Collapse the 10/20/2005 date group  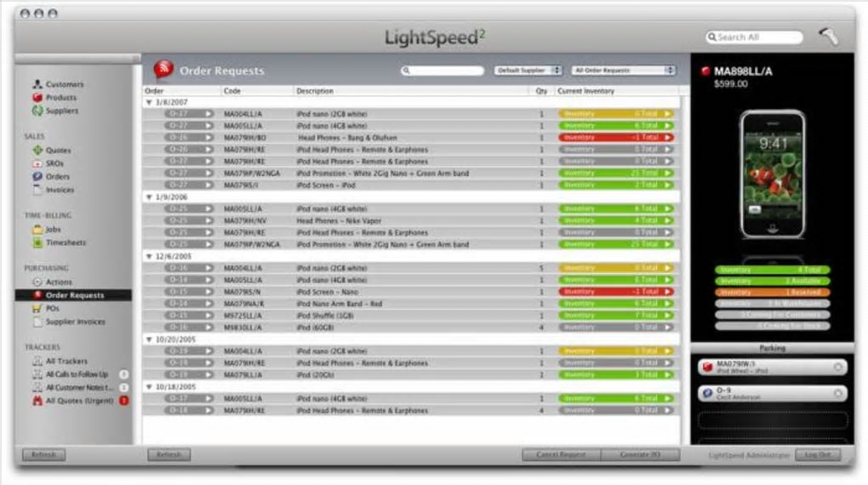[x=149, y=339]
